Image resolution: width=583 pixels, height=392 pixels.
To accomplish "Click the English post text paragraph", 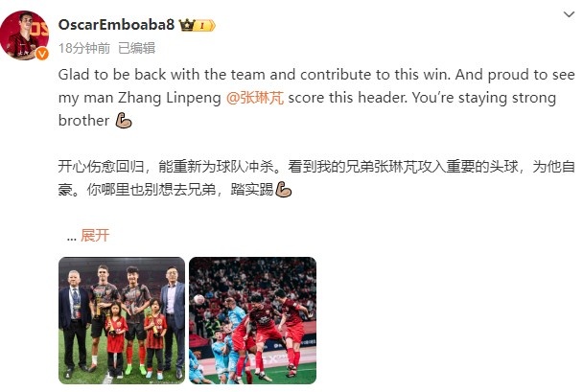I will coord(316,98).
